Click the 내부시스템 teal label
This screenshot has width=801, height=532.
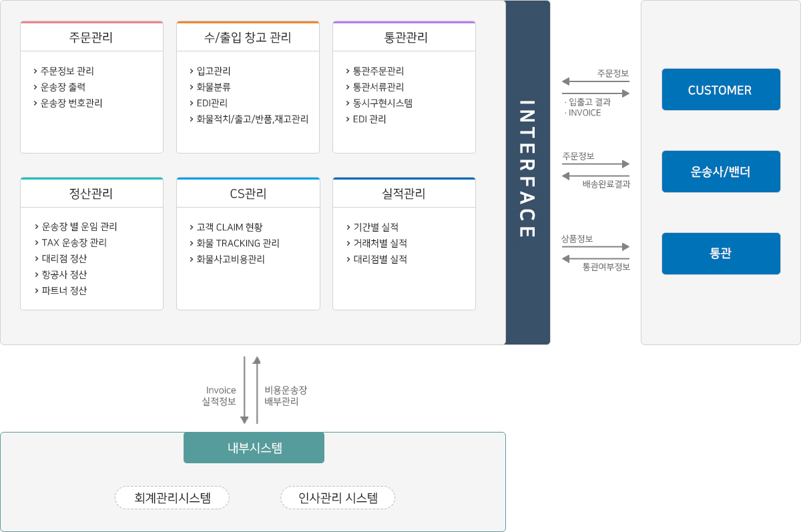[254, 448]
